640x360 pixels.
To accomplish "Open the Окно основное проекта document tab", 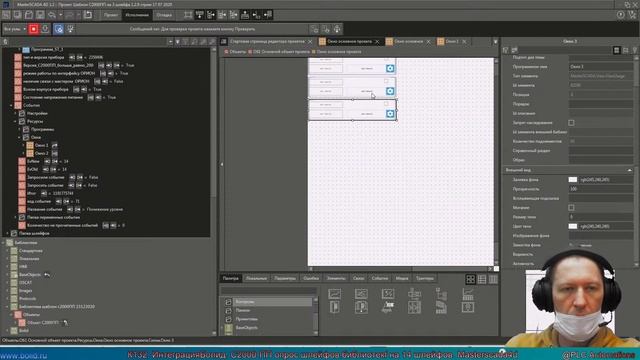I will click(350, 42).
